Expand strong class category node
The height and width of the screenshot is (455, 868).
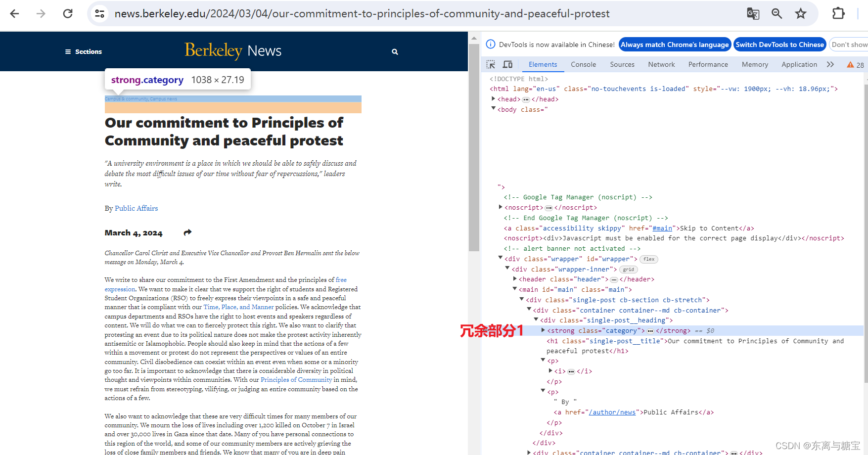tap(543, 330)
